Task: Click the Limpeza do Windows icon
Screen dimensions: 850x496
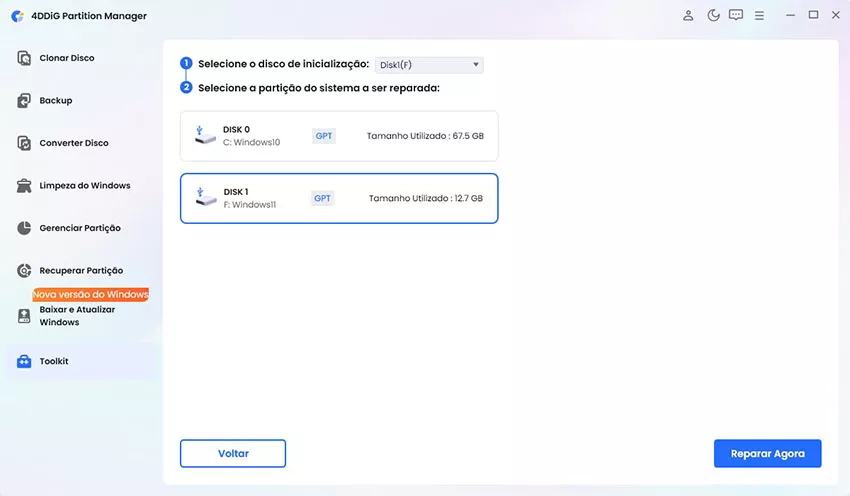Action: 24,185
